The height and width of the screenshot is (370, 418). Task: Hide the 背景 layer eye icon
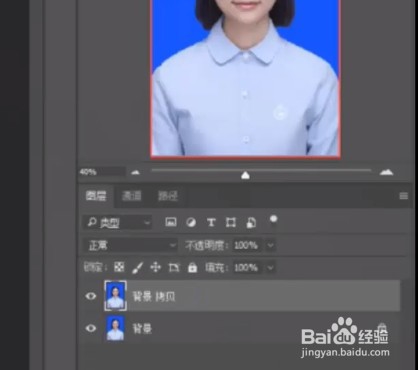91,328
